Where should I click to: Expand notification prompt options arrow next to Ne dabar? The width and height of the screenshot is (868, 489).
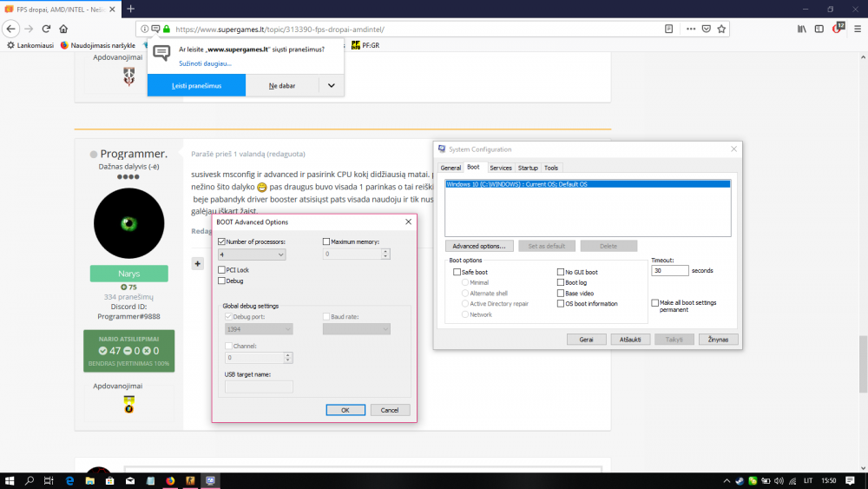[331, 85]
